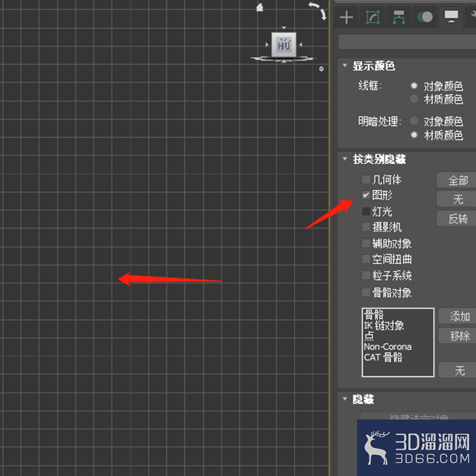Check the 空间扭曲 hide checkbox
Viewport: 476px width, 476px height.
pyautogui.click(x=366, y=259)
